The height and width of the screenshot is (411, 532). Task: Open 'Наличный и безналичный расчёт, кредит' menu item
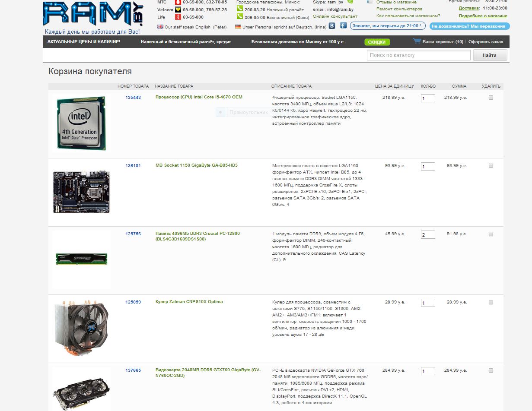pyautogui.click(x=186, y=42)
